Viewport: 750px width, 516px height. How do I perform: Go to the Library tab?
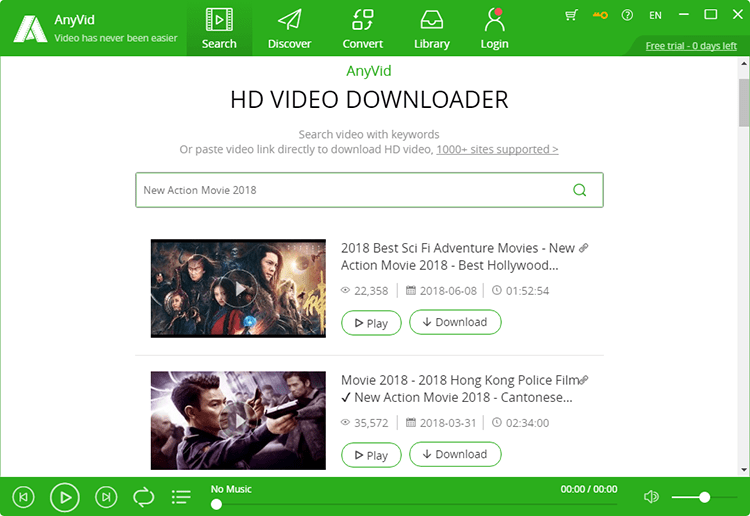tap(431, 28)
